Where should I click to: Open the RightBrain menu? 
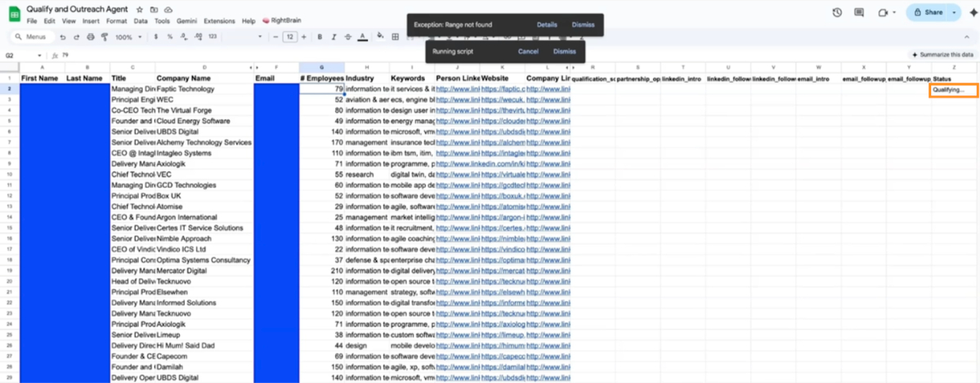click(x=280, y=20)
